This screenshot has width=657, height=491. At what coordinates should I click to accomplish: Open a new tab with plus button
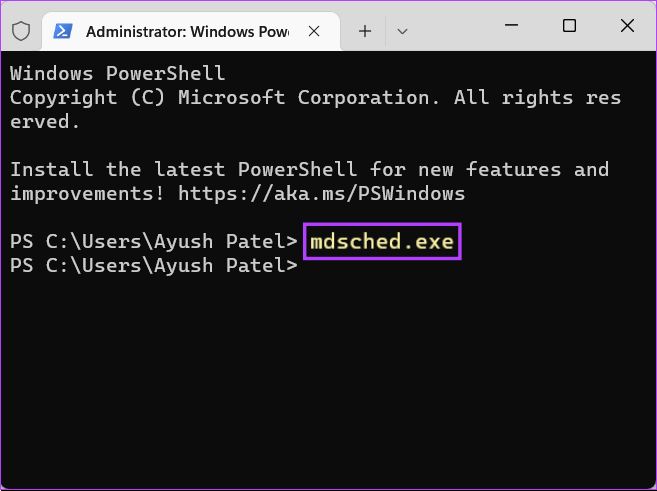(x=365, y=31)
